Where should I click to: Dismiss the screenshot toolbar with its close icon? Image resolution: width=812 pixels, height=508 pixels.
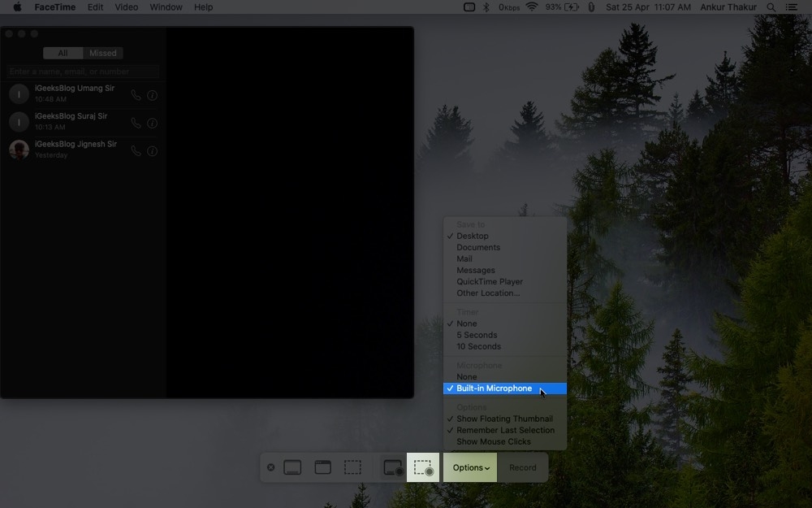click(270, 467)
